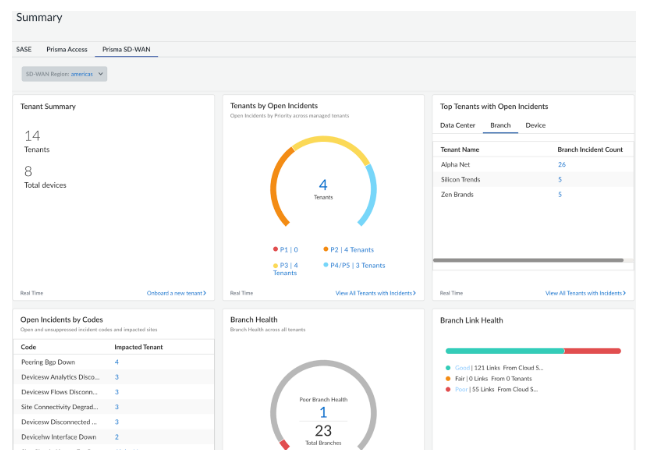
Task: Click the P3 yellow legend dot
Action: click(276, 265)
